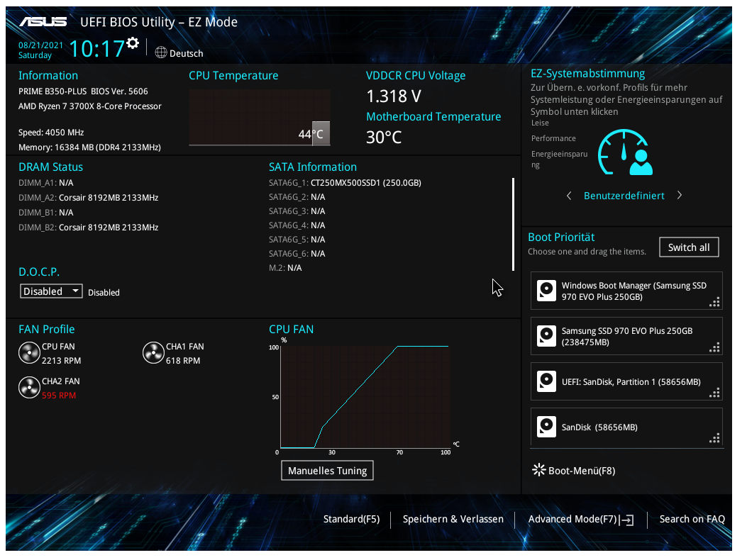
Task: Select Benutzerdefiniert profile label
Action: [x=624, y=196]
